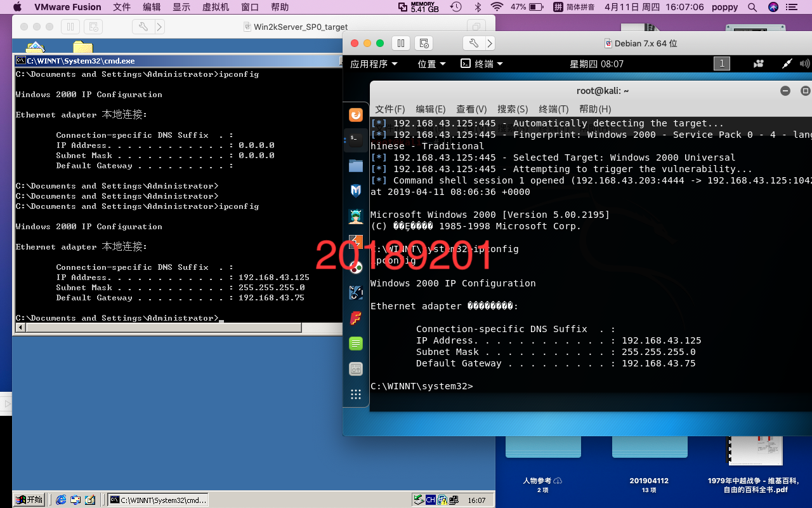This screenshot has height=508, width=812.
Task: Open the VMware Fusion application menu
Action: point(67,7)
